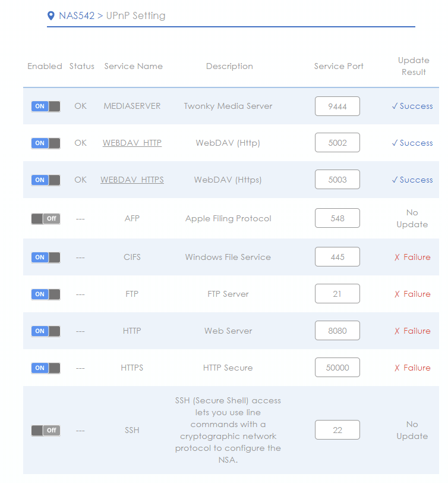448x483 pixels.
Task: Open the WEBDAV_HTTP link
Action: 132,143
